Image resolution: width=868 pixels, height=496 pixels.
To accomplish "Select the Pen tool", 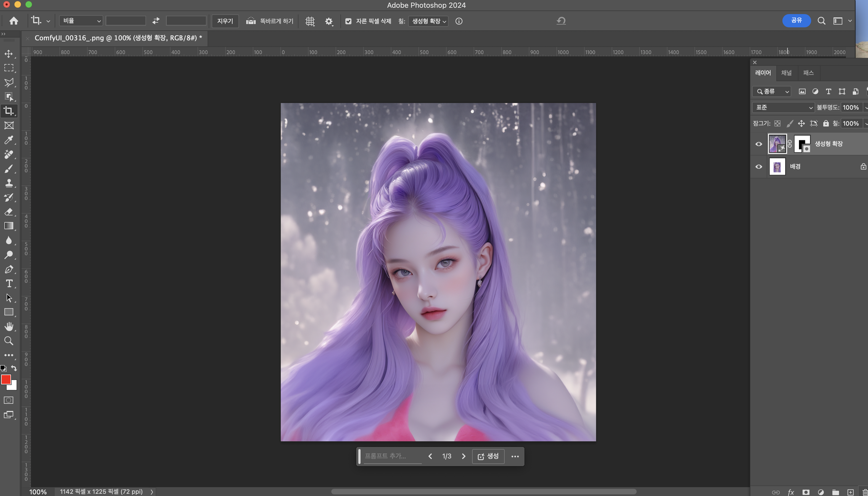I will pyautogui.click(x=9, y=269).
